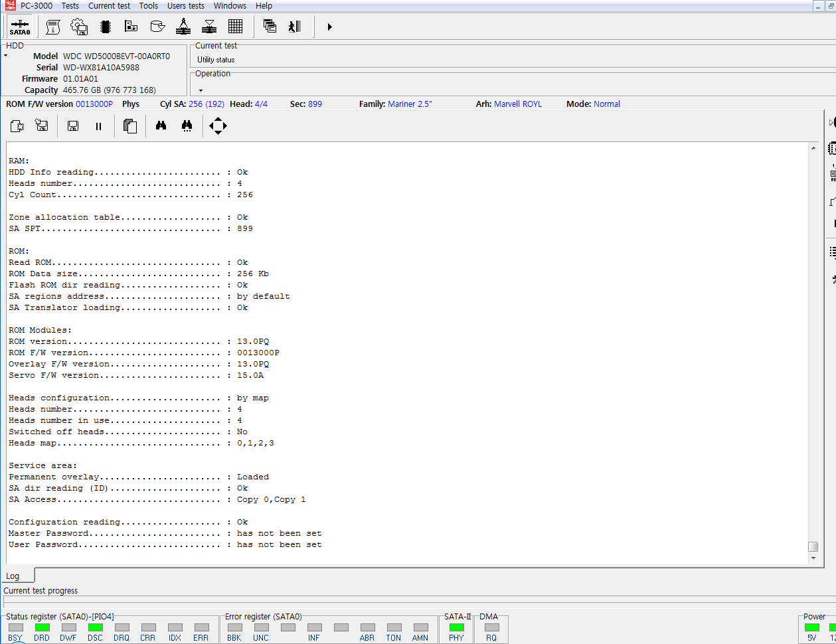
Task: Open the Tests menu
Action: pyautogui.click(x=70, y=5)
